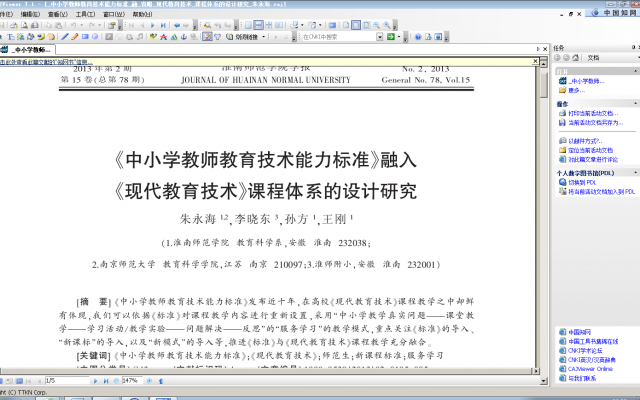Collapse the 操作 section
This screenshot has height=400, width=640.
point(635,103)
